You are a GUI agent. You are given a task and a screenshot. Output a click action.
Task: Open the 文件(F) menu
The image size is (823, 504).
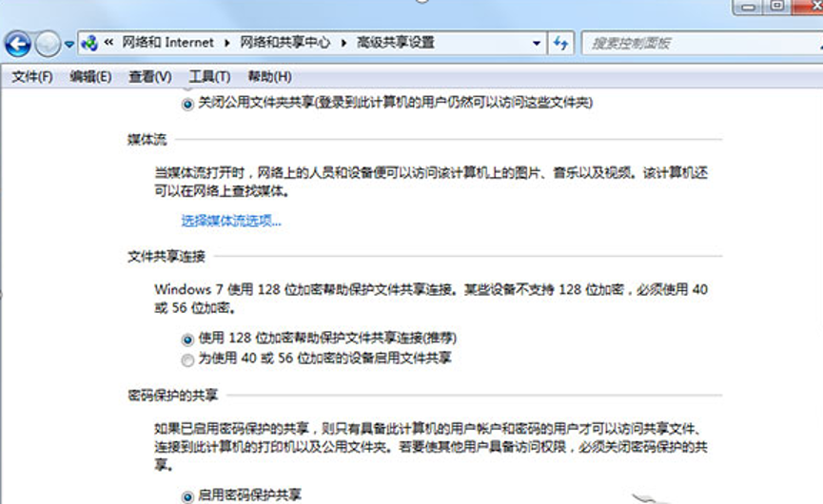[x=32, y=77]
